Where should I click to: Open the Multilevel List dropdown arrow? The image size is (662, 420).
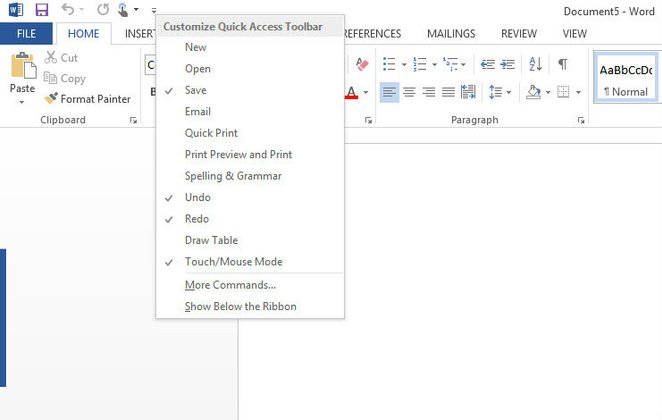(x=463, y=65)
